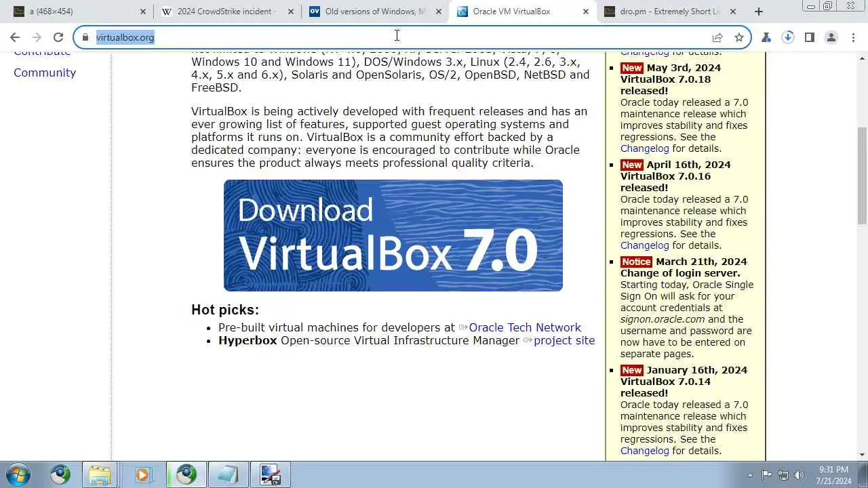
Task: Reload the VirtualBox page
Action: (58, 37)
